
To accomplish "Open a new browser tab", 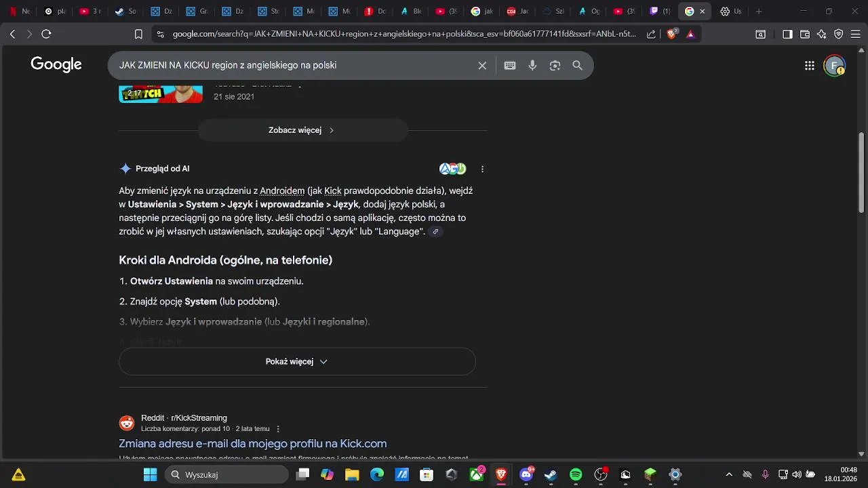I will coord(759,12).
